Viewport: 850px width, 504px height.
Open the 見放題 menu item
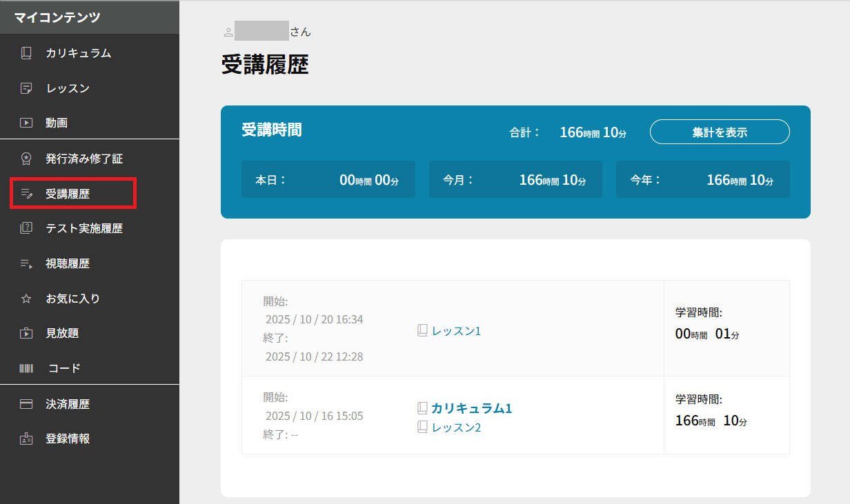click(62, 333)
